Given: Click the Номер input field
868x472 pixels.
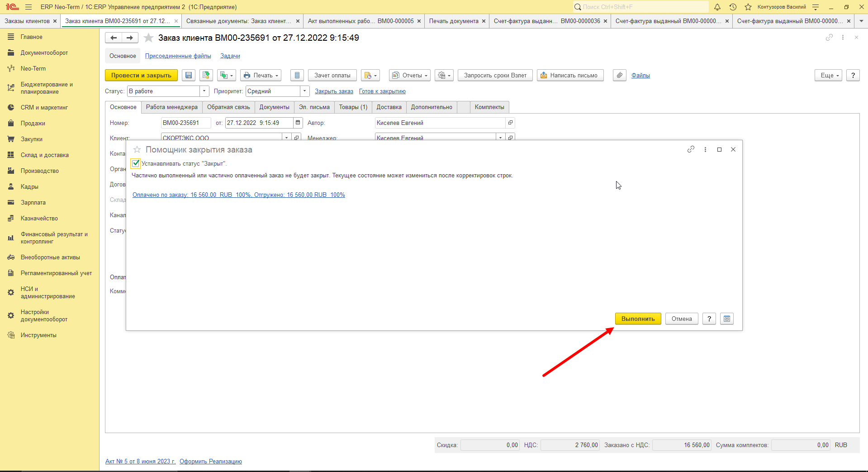Looking at the screenshot, I should coord(186,123).
